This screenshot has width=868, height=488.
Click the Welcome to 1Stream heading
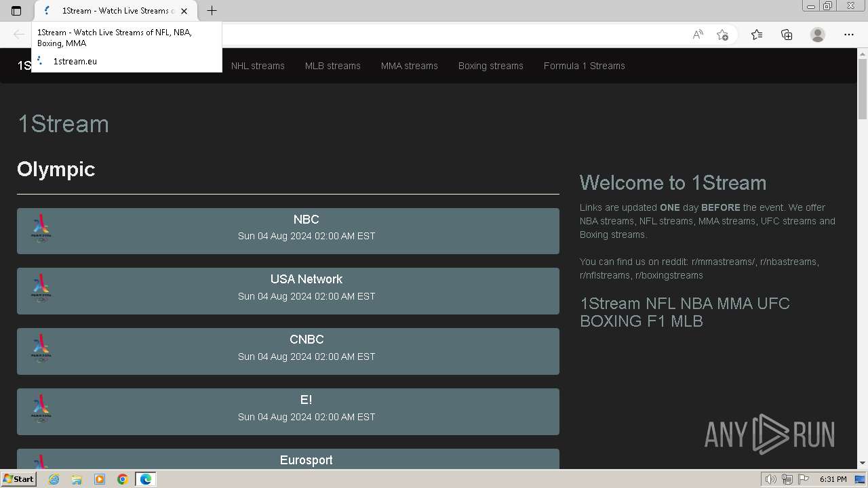click(673, 183)
